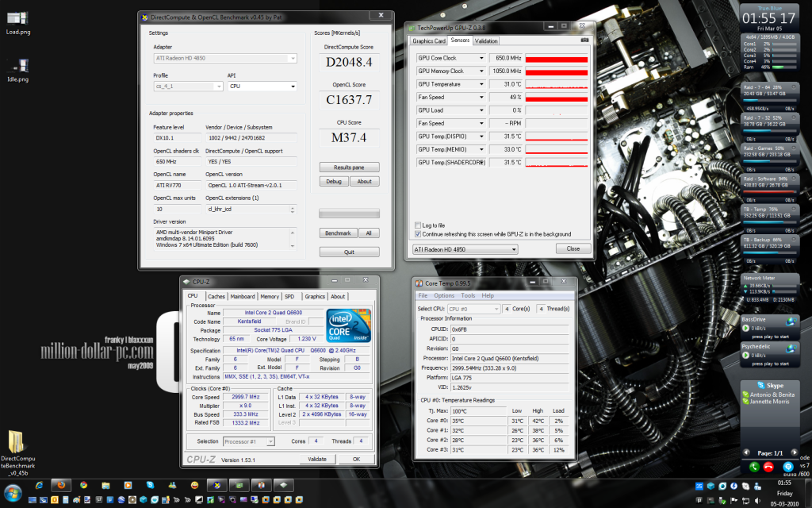
Task: Open the ATI Radeon HD 4850 selector in GPU-Z
Action: coord(465,248)
